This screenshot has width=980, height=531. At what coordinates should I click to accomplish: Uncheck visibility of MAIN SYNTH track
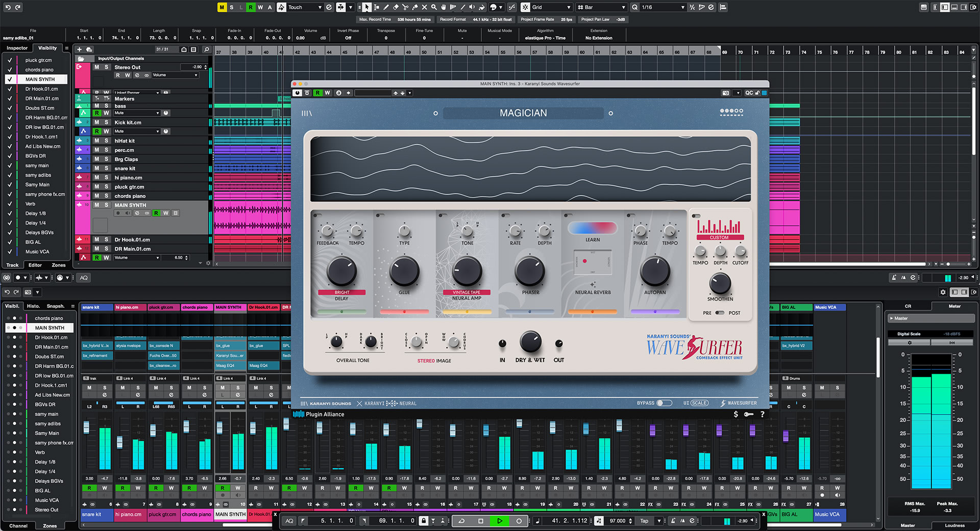tap(10, 79)
